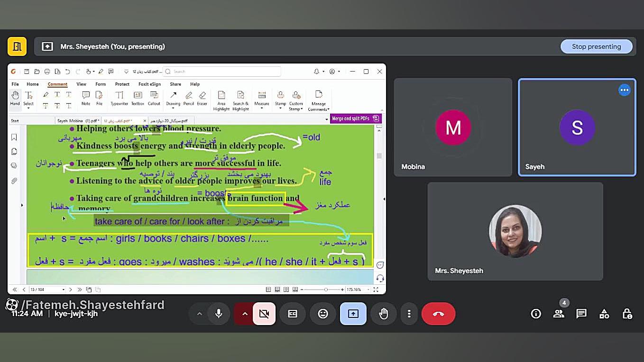Switch to the Home ribbon tab
The image size is (644, 362).
pos(33,84)
